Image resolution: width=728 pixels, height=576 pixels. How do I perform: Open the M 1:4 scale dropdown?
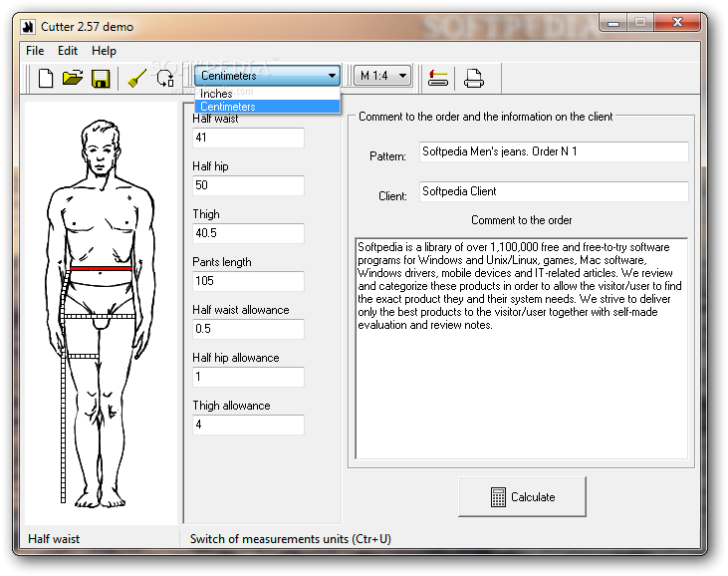(x=382, y=76)
